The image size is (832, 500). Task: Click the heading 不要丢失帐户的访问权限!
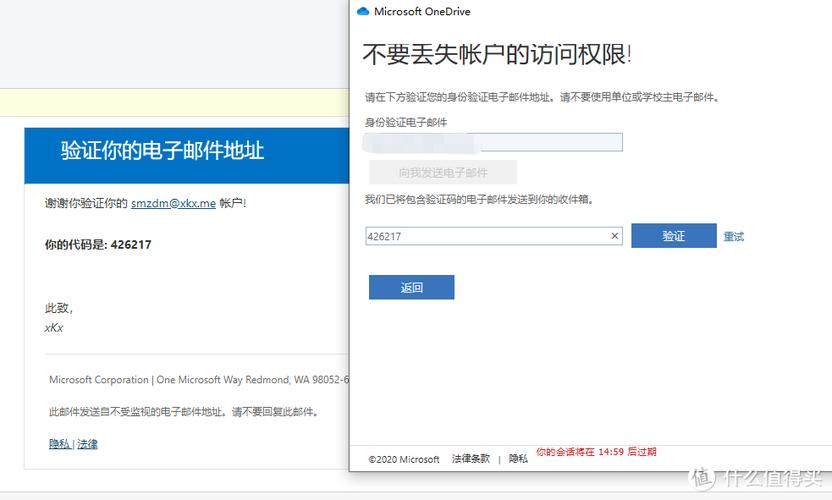[497, 54]
